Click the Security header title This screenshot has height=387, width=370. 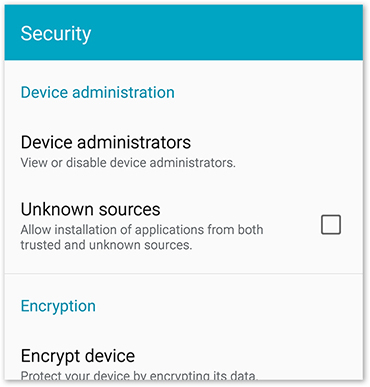pos(56,34)
